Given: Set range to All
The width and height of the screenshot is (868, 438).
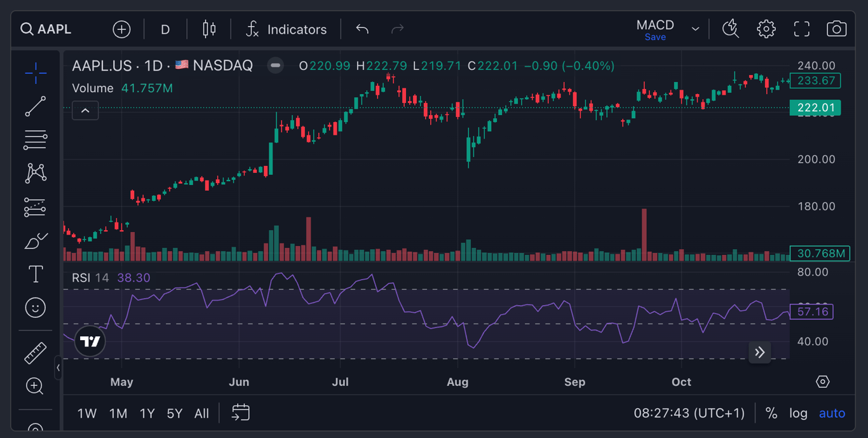Looking at the screenshot, I should tap(201, 414).
